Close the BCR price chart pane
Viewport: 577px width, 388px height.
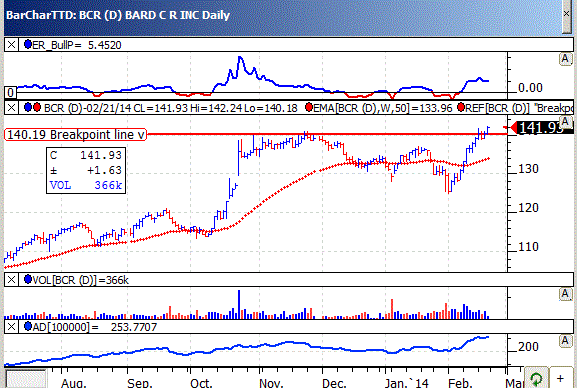[x=11, y=108]
